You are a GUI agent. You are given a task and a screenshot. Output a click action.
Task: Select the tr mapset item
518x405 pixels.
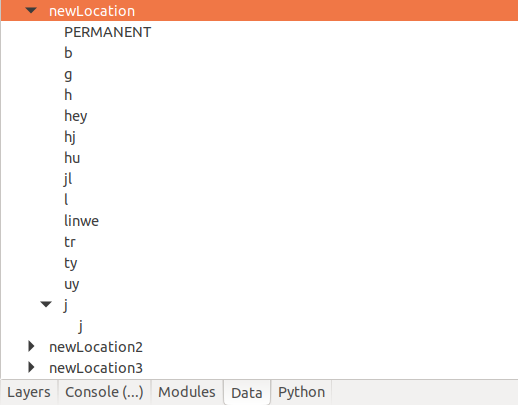coord(70,242)
